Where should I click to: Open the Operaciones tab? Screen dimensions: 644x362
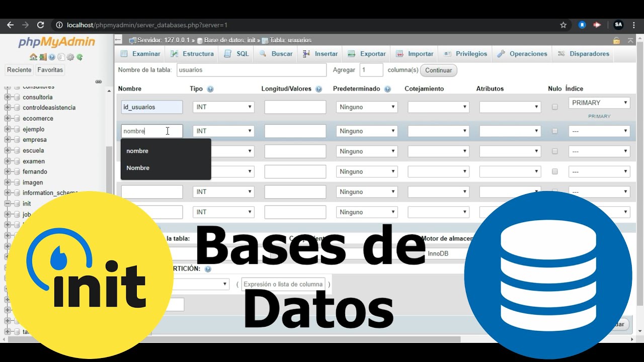pyautogui.click(x=522, y=54)
